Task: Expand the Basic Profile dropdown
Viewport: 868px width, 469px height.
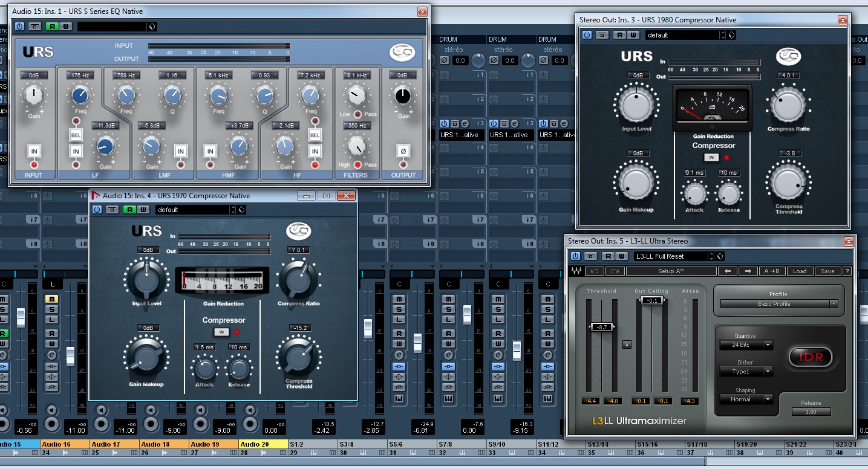Action: pyautogui.click(x=778, y=304)
